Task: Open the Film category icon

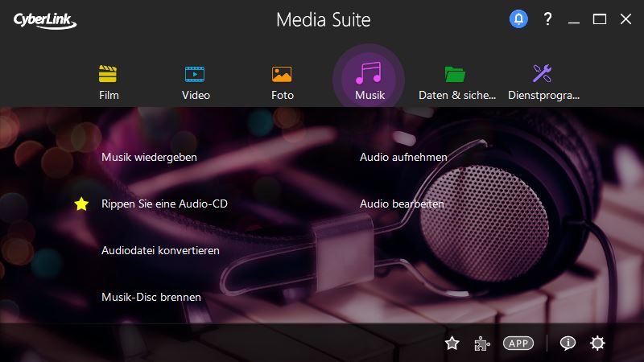Action: (109, 75)
